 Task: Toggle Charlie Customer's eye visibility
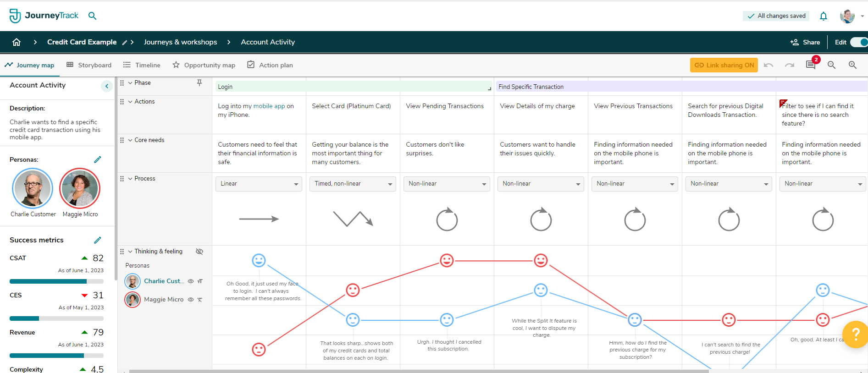click(x=191, y=281)
